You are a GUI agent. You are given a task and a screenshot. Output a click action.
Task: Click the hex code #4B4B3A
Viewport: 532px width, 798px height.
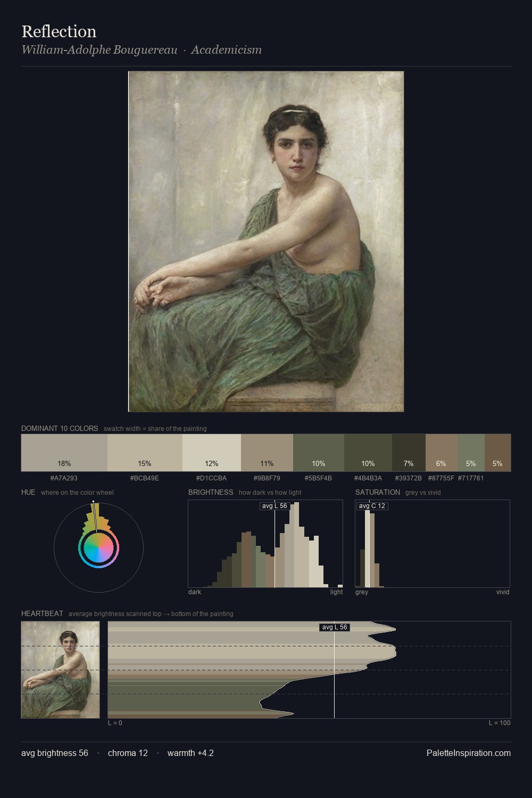coord(368,478)
